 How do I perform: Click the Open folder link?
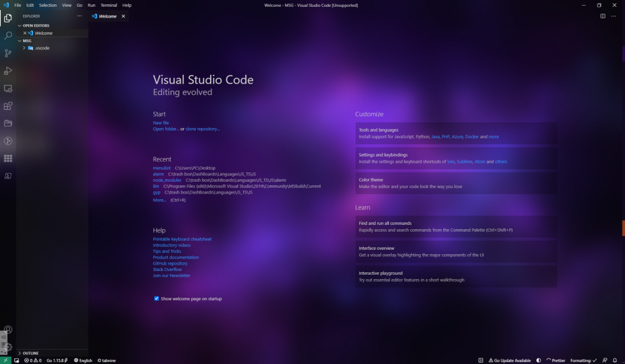pos(166,129)
